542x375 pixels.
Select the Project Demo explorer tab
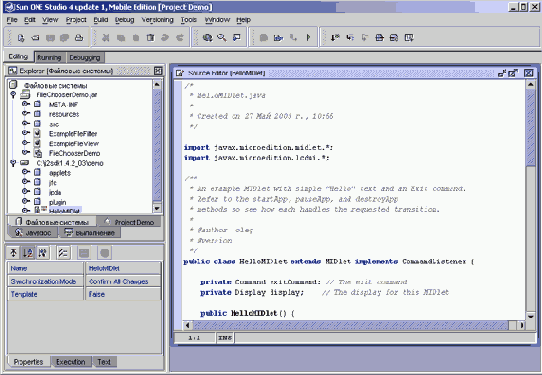point(130,222)
